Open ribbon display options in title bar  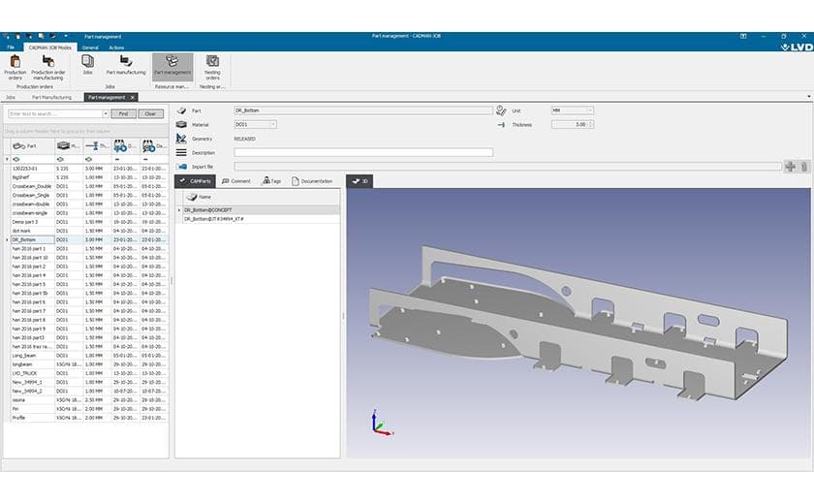pos(743,36)
